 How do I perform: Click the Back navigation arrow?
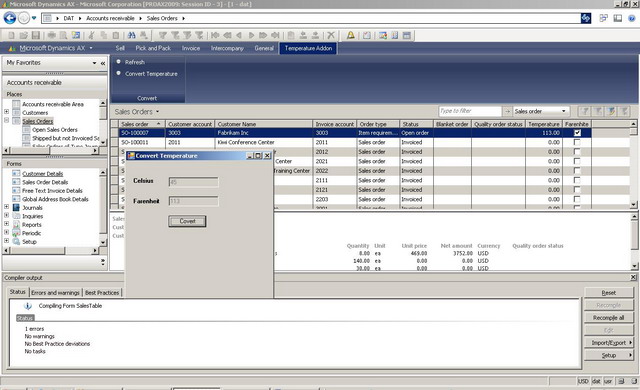9,18
